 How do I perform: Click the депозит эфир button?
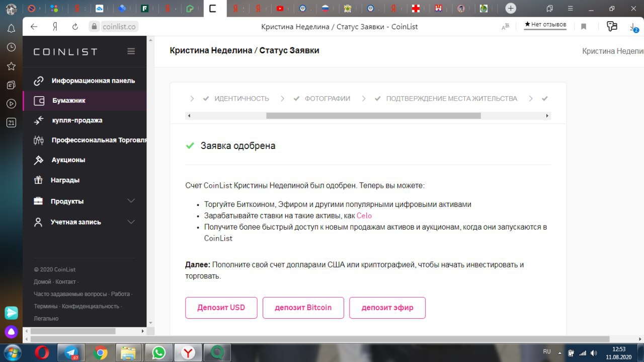coord(387,308)
